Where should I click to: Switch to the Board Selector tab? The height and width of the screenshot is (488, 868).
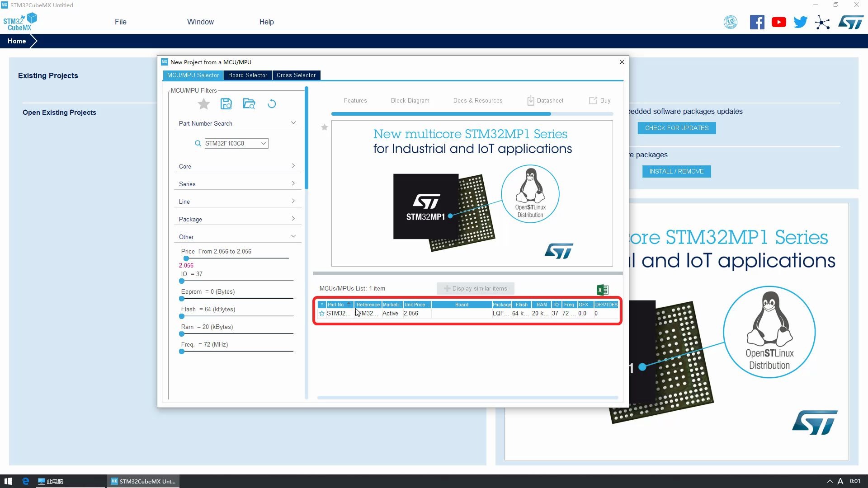coord(248,75)
